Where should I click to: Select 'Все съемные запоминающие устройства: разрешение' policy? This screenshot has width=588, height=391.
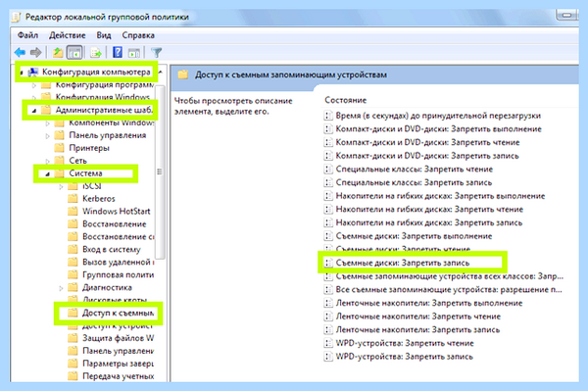(449, 289)
